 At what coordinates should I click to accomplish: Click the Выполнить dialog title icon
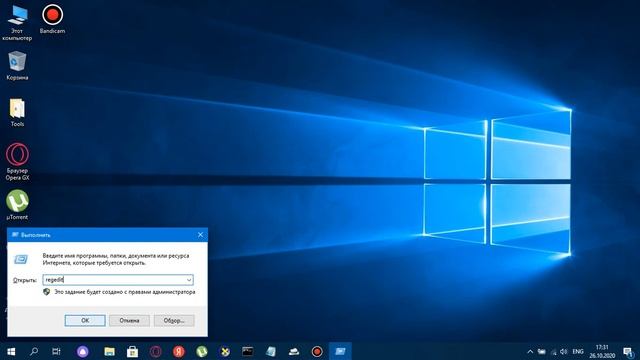15,235
